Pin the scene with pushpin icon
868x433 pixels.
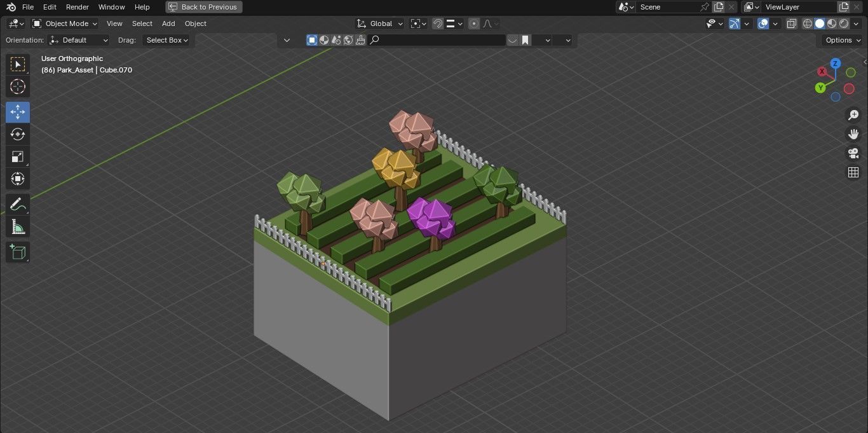coord(704,7)
